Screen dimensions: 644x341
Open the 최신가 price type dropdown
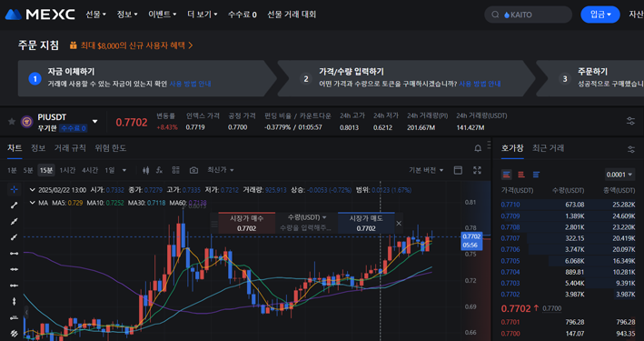(x=221, y=170)
